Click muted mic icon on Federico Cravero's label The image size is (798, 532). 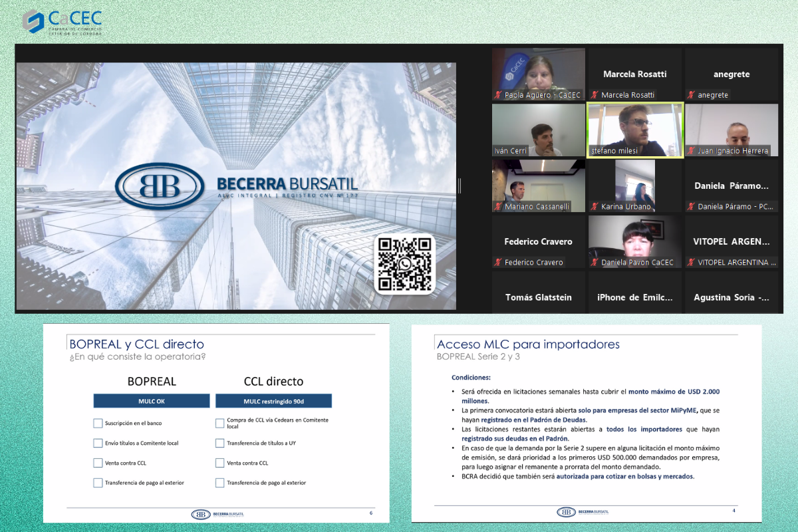[x=497, y=263]
